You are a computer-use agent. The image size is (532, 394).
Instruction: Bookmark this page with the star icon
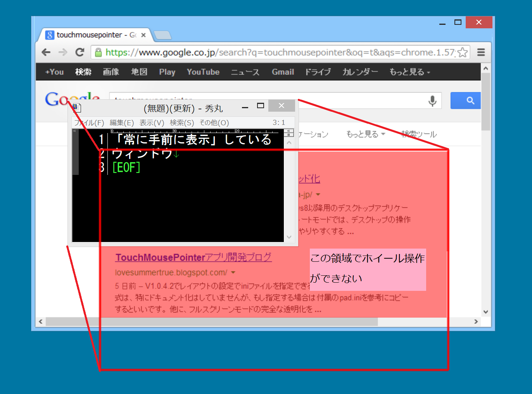[x=462, y=52]
